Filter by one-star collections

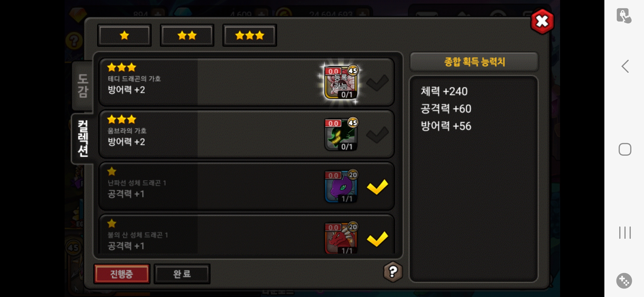click(x=124, y=35)
